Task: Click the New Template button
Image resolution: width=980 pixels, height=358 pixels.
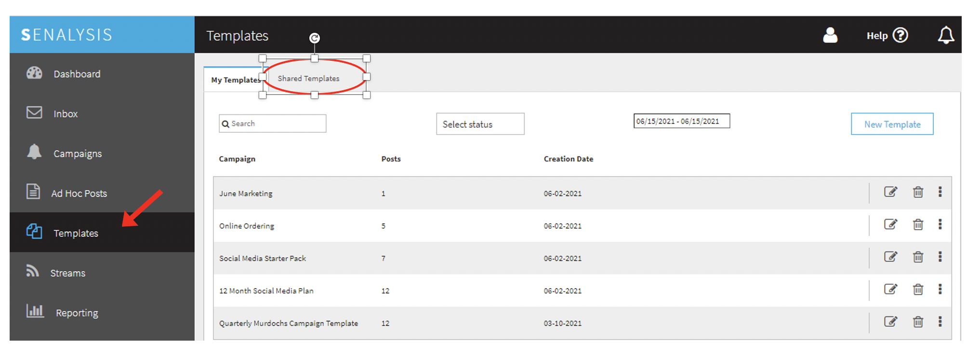Action: [892, 124]
